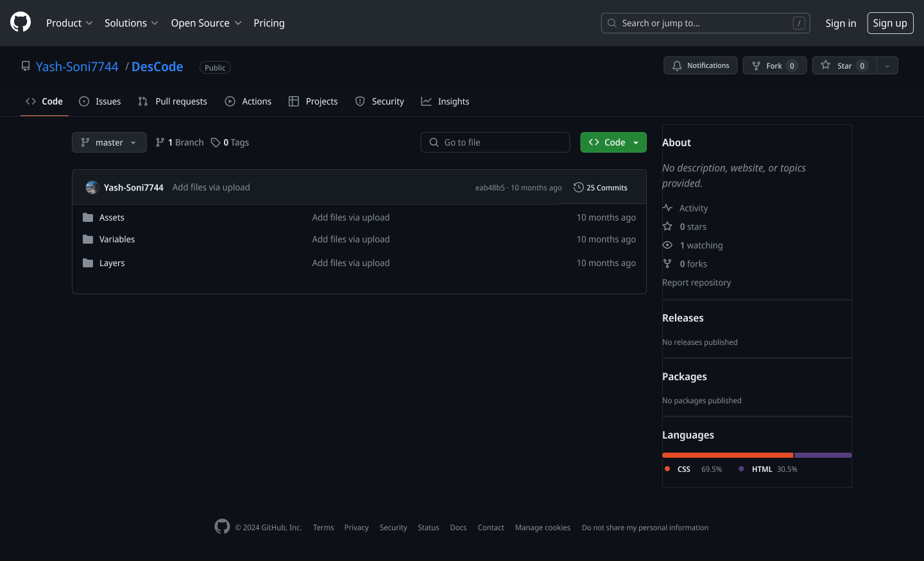Click the Activity pulse icon
Screen dimensions: 924x561
pos(667,208)
